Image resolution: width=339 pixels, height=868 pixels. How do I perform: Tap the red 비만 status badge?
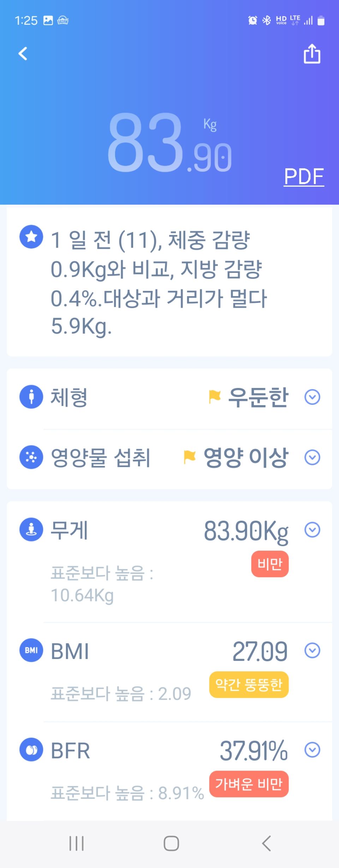[270, 564]
